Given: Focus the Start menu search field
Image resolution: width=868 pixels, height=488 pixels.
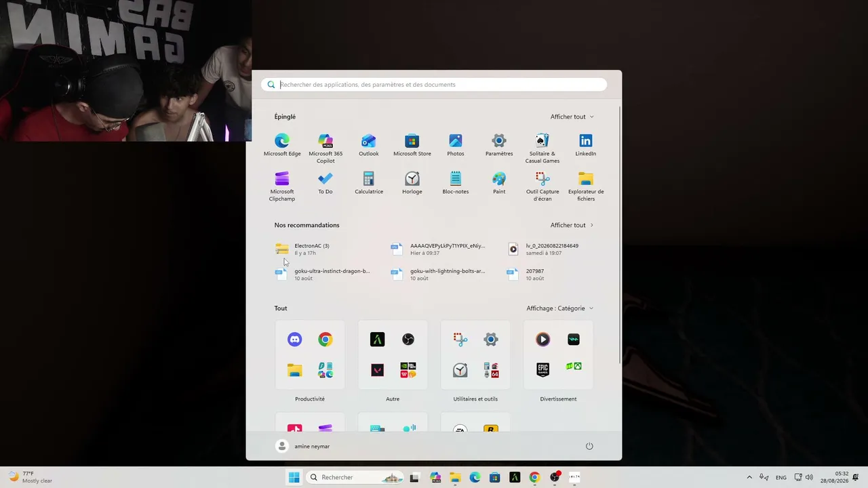Looking at the screenshot, I should click(x=434, y=85).
